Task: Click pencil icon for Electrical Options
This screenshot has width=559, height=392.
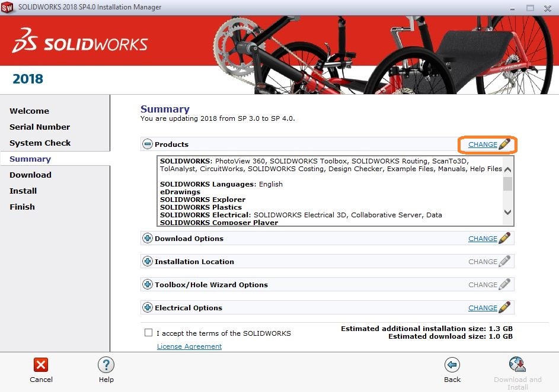Action: click(x=504, y=307)
